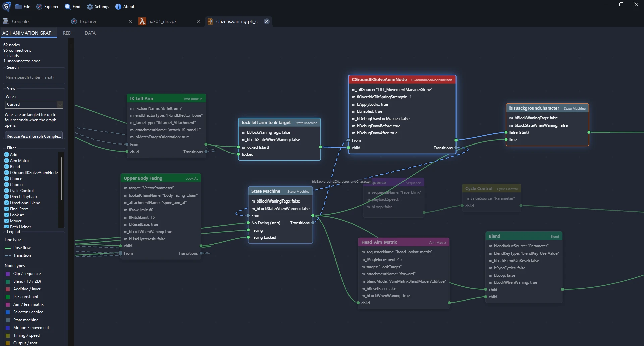Screen dimensions: 644x346
Task: Select the AG1 ANIMATION GRAPH tab
Action: point(29,33)
